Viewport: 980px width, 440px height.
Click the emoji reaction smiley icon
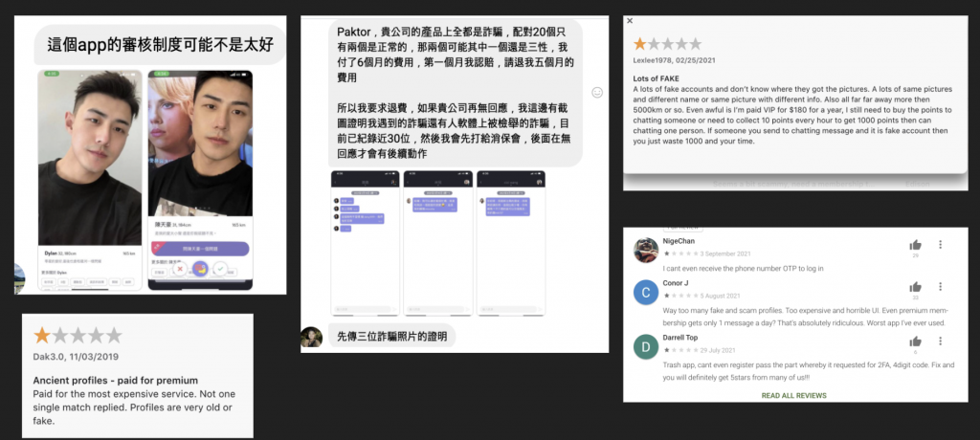[x=598, y=92]
